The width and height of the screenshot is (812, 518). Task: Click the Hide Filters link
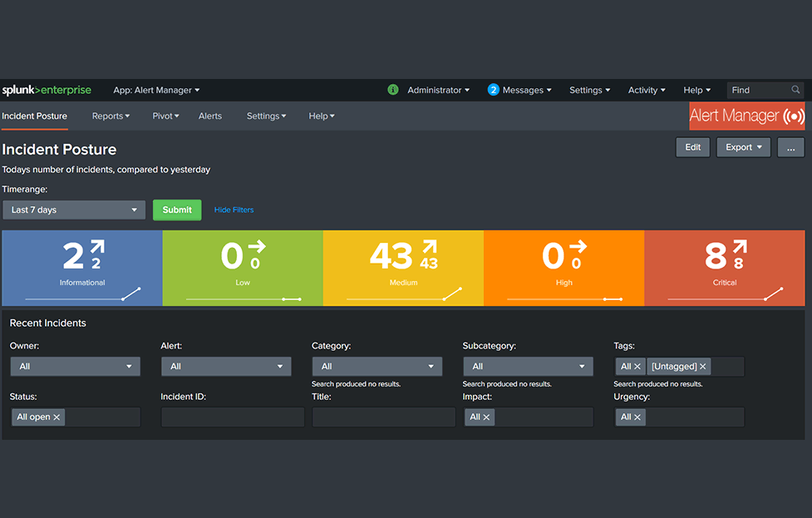coord(234,210)
